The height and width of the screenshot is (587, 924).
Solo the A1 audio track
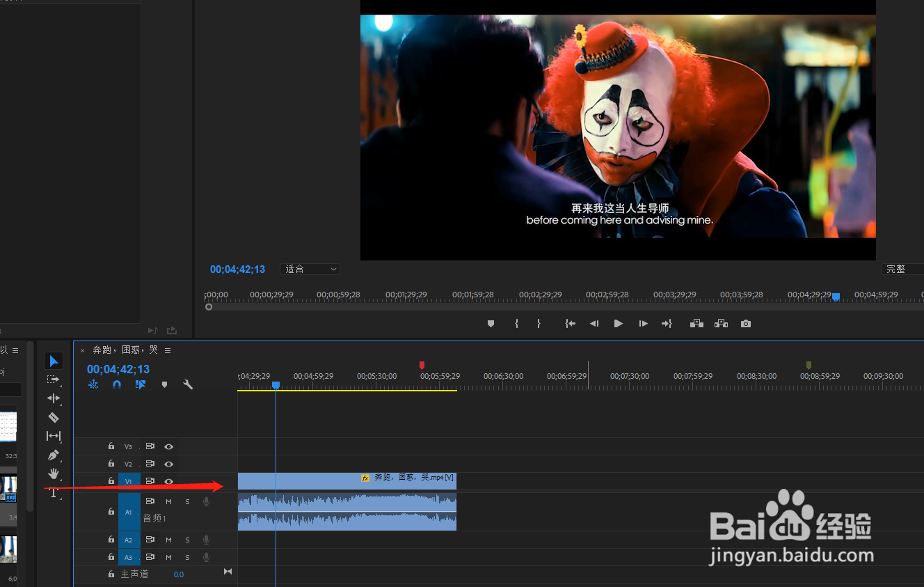pyautogui.click(x=187, y=501)
